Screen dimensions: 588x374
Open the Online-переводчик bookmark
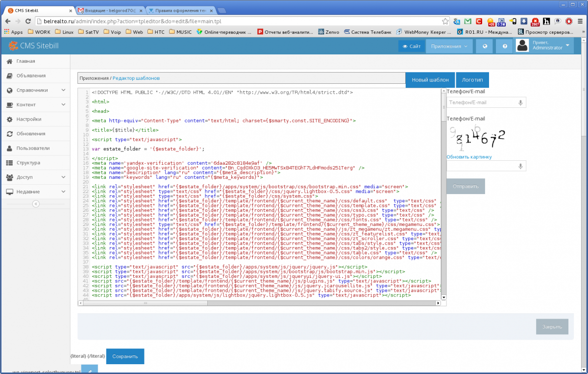224,32
